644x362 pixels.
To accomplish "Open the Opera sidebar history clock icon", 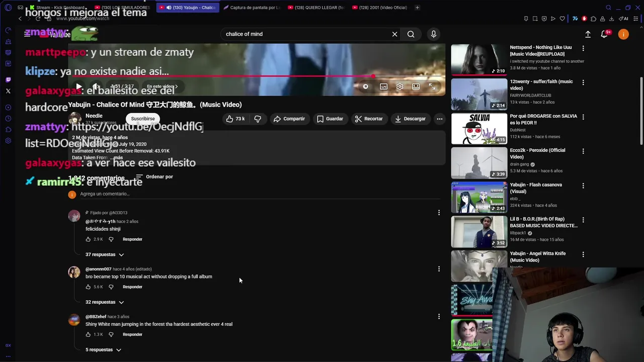I will tap(8, 119).
